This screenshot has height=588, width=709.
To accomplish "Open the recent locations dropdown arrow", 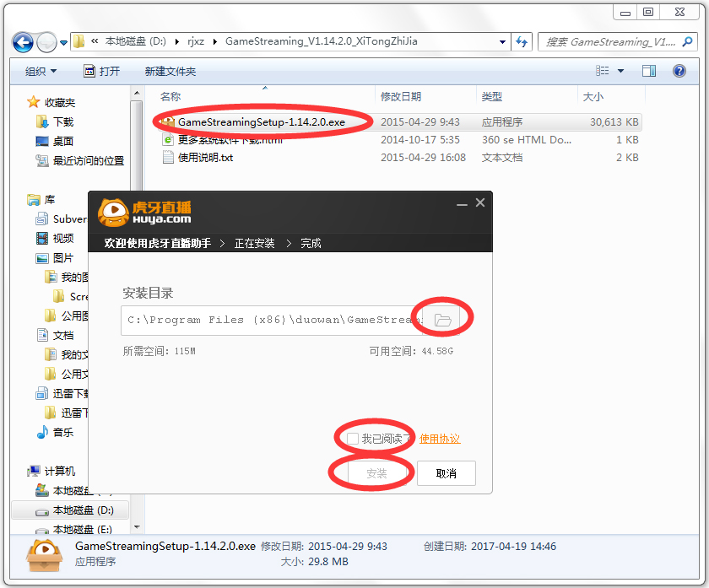I will [64, 43].
